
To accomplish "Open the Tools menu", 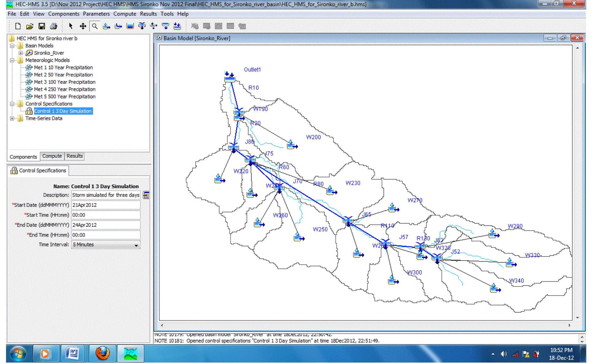I will coord(167,14).
